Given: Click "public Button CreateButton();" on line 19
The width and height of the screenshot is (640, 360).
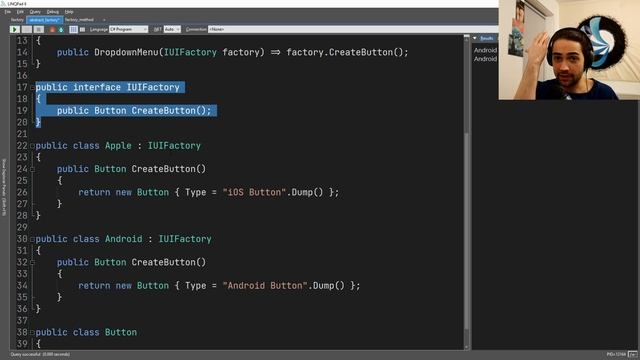Looking at the screenshot, I should click(134, 111).
